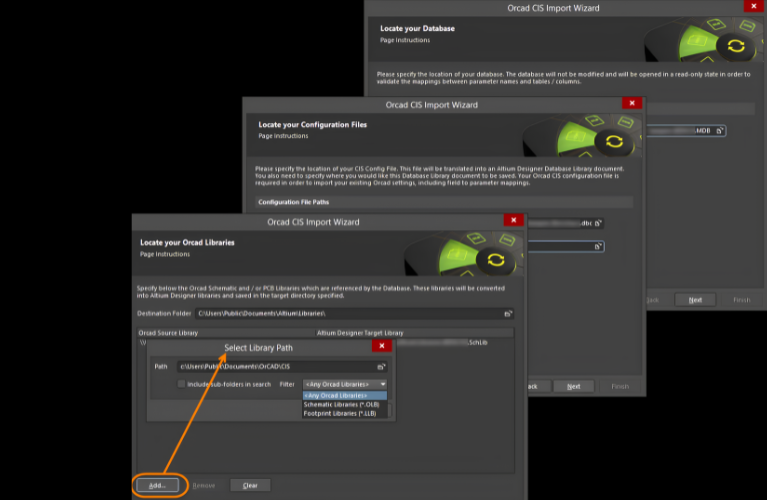Screen dimensions: 767x500
Task: Browse for database library save location folder icon
Action: 598,247
